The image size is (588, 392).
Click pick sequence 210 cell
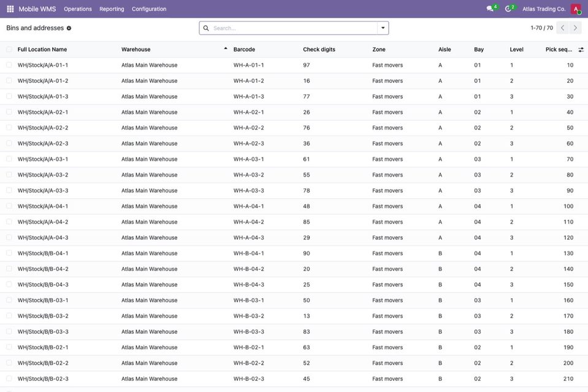(568, 379)
